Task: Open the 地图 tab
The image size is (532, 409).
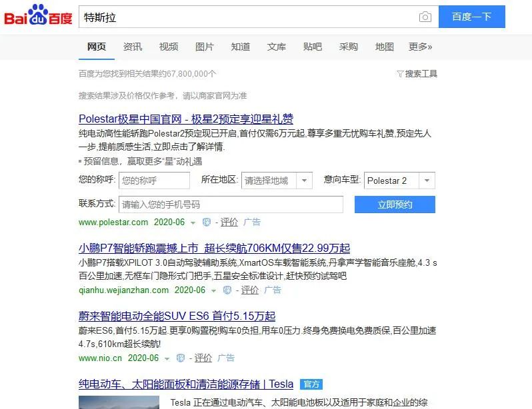Action: click(x=385, y=47)
